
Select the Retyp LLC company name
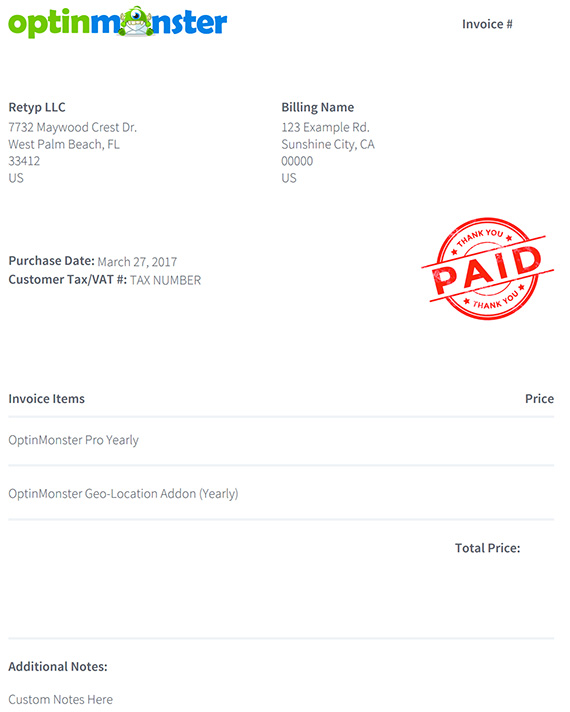point(37,107)
